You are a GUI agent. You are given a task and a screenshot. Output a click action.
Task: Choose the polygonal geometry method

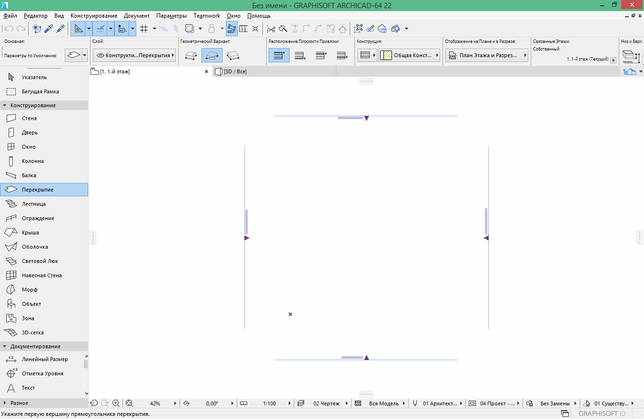click(x=191, y=55)
